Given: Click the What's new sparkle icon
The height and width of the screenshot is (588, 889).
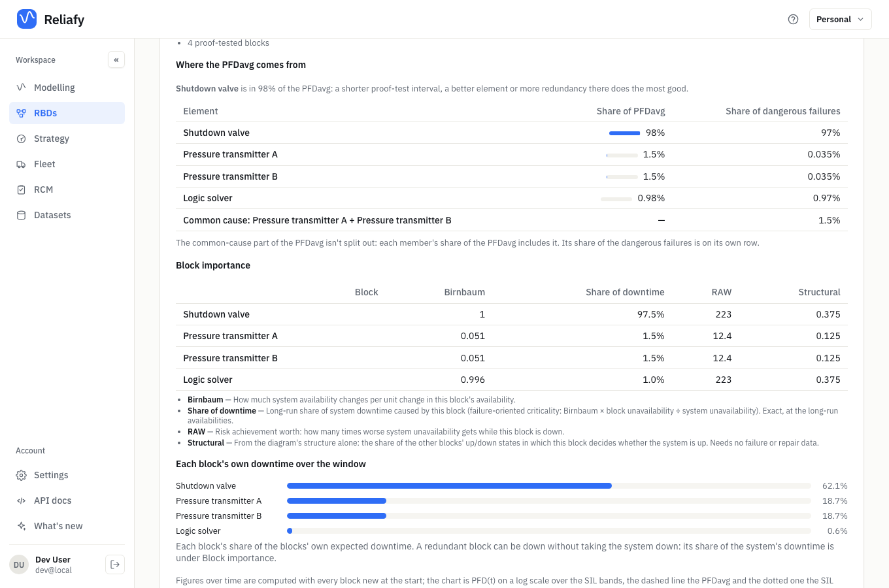Looking at the screenshot, I should tap(21, 526).
